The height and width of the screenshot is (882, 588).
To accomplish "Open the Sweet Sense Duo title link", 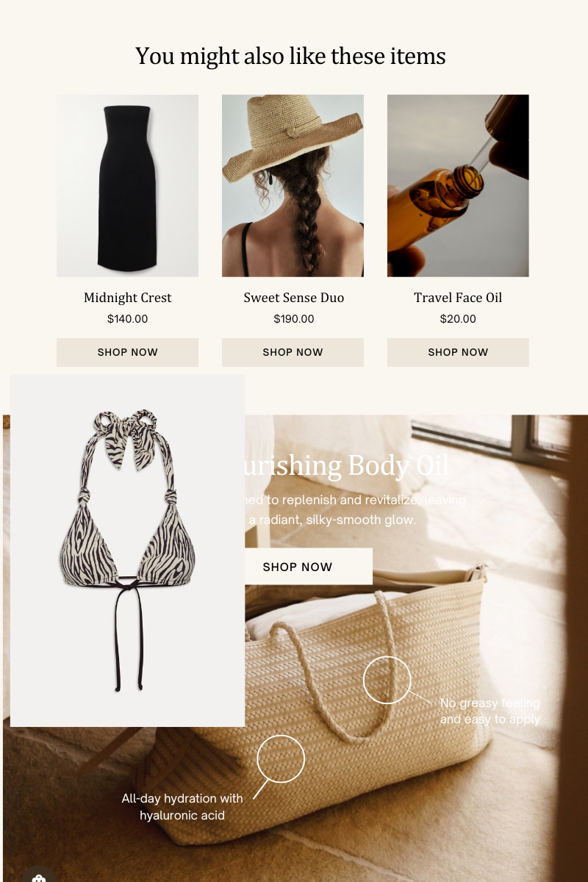I will [x=293, y=298].
